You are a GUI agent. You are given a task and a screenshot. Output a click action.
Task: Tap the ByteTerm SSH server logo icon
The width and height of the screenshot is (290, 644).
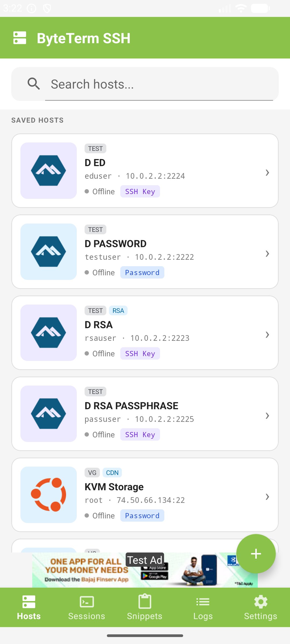point(20,38)
